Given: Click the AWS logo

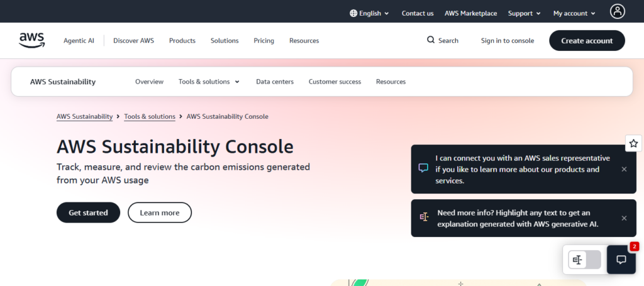Looking at the screenshot, I should coord(32,40).
